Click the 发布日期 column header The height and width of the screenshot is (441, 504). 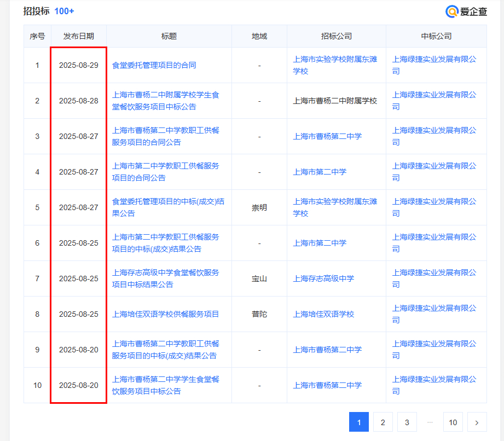pos(79,36)
